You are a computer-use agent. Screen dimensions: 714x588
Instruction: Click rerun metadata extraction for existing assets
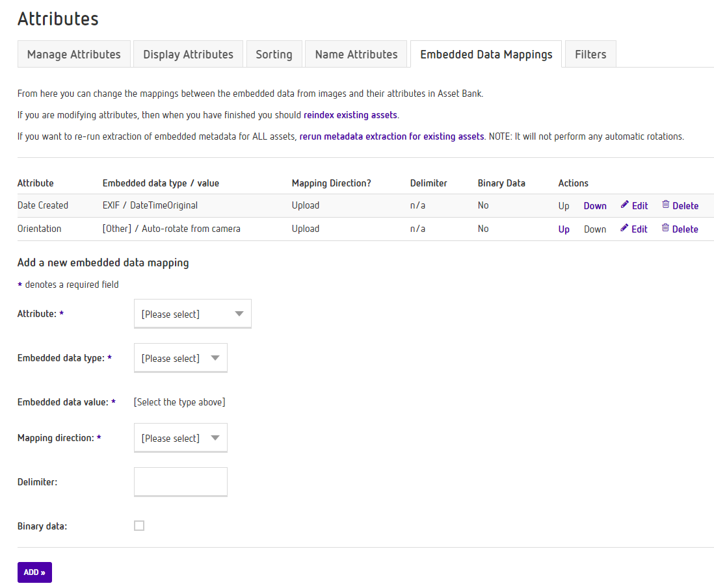(x=391, y=136)
